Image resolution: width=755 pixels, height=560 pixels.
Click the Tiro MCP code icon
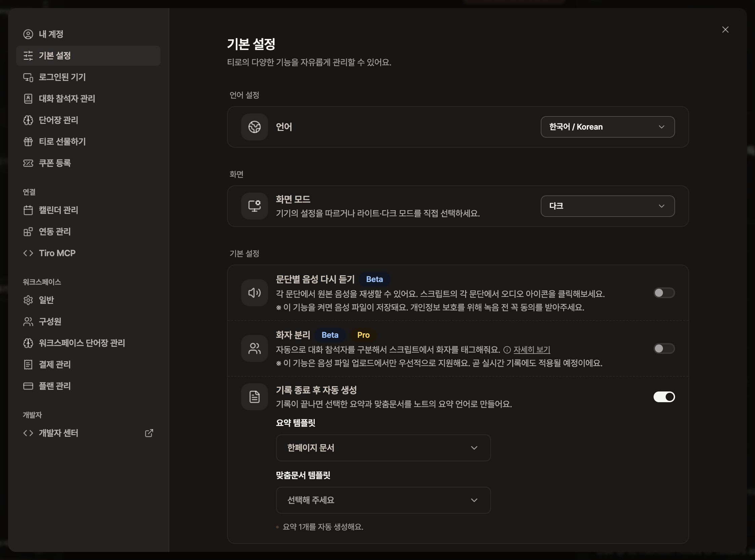tap(28, 253)
